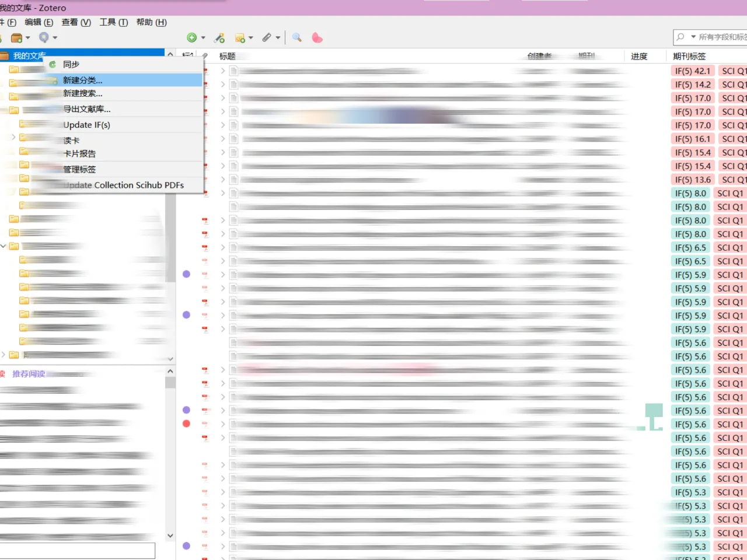The image size is (747, 560).
Task: Click the IF(5) 16.1 journal tag
Action: (x=693, y=139)
